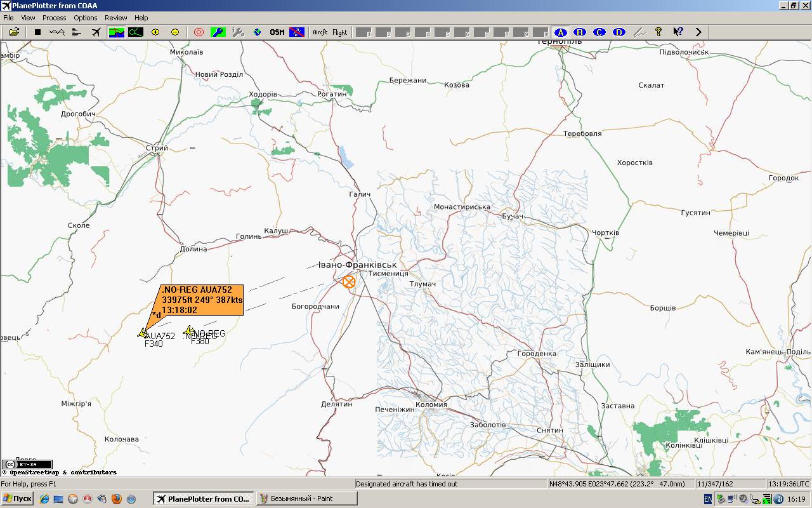Launch Internet Explorer from quick launch

(x=44, y=499)
